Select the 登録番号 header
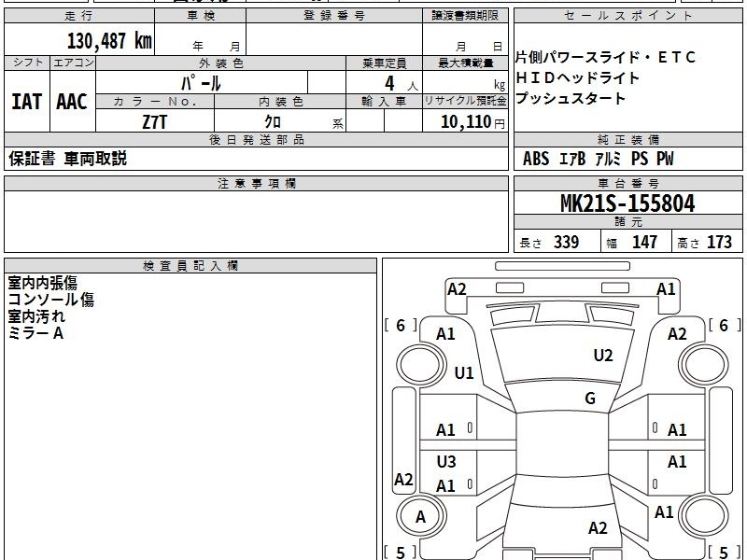The height and width of the screenshot is (560, 747). 334,16
